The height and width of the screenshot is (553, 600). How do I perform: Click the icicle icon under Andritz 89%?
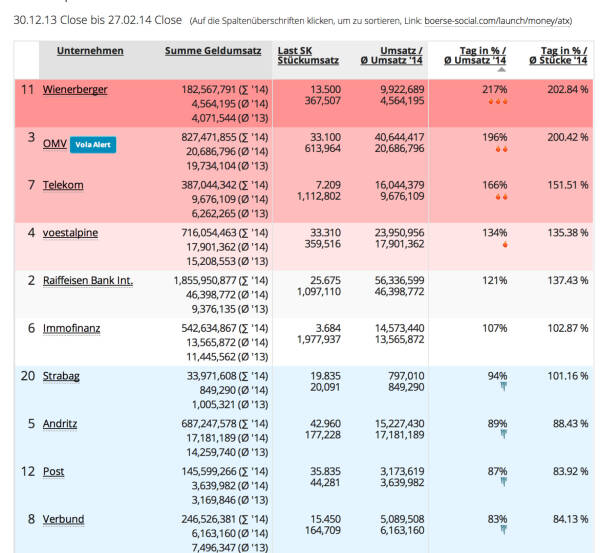coord(504,434)
